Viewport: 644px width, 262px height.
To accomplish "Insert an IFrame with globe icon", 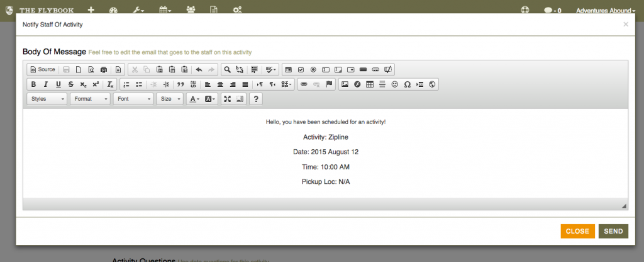I will click(431, 84).
